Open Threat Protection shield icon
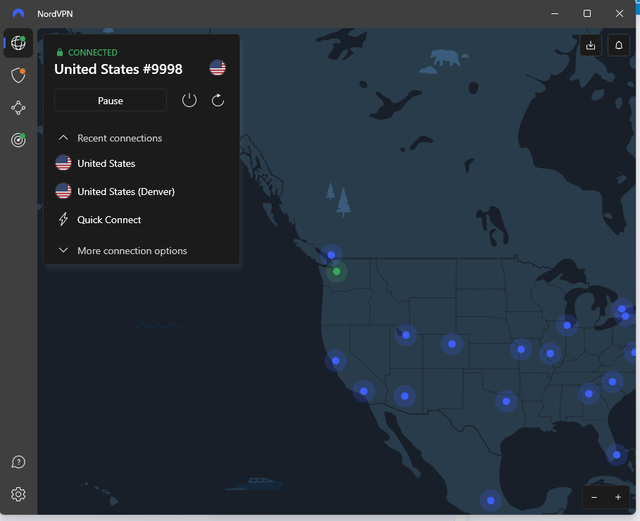The height and width of the screenshot is (521, 640). point(18,75)
